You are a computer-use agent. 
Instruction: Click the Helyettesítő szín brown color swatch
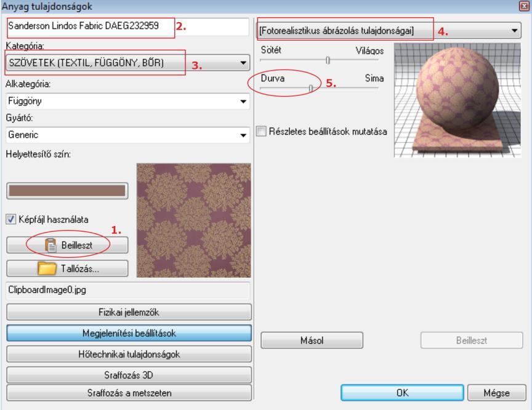67,191
